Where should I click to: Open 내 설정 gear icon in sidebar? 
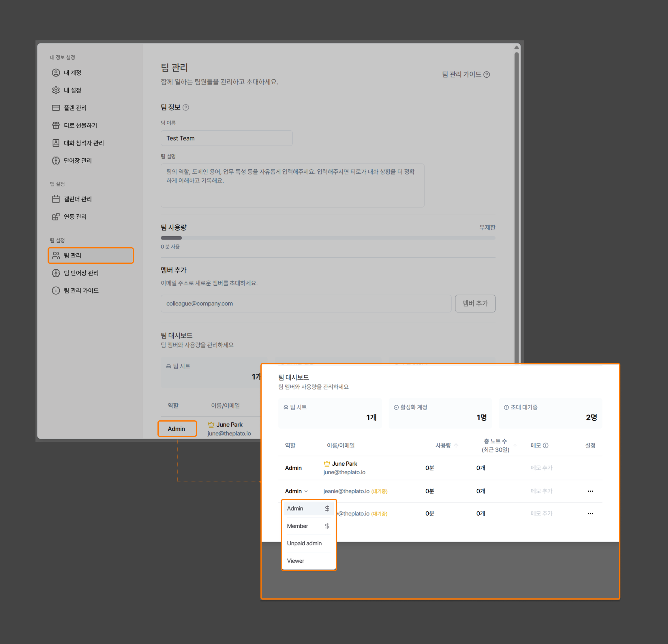coord(56,90)
